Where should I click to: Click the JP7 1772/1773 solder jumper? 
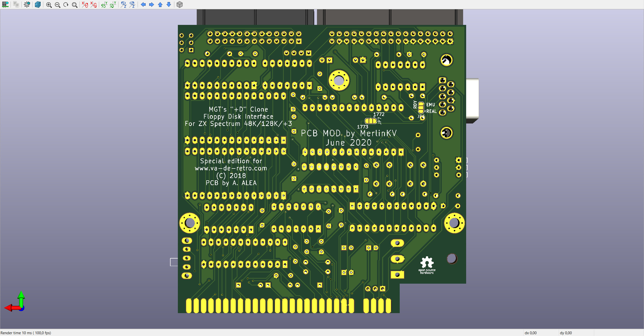click(371, 121)
